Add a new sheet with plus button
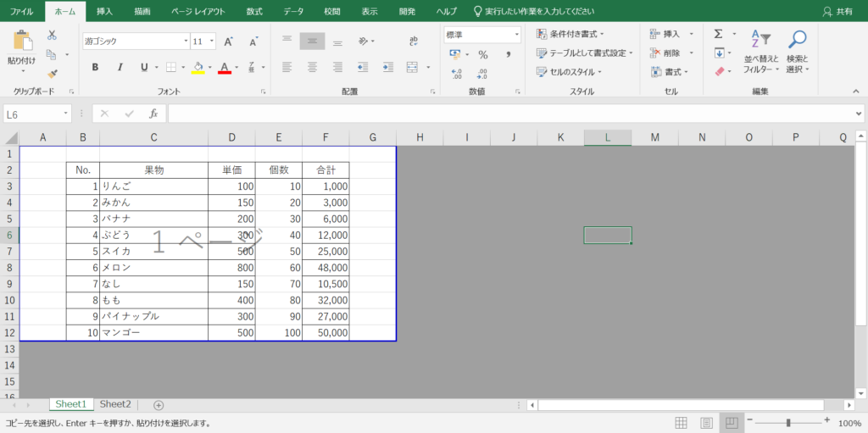The width and height of the screenshot is (868, 433). click(159, 405)
